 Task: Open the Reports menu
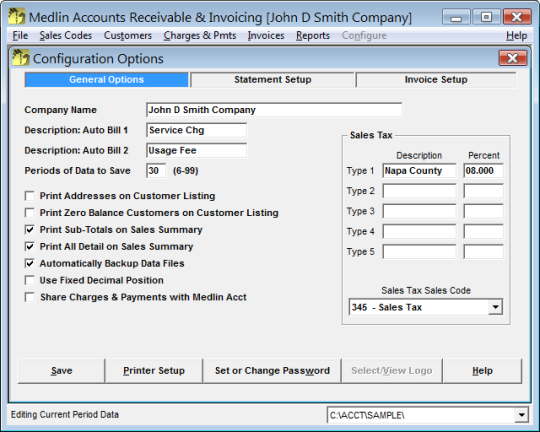pos(313,35)
